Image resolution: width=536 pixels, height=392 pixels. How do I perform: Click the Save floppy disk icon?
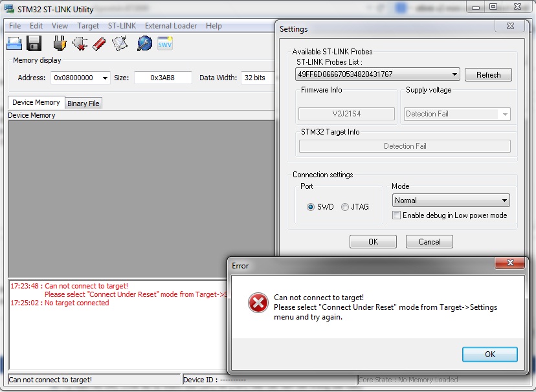(x=34, y=43)
